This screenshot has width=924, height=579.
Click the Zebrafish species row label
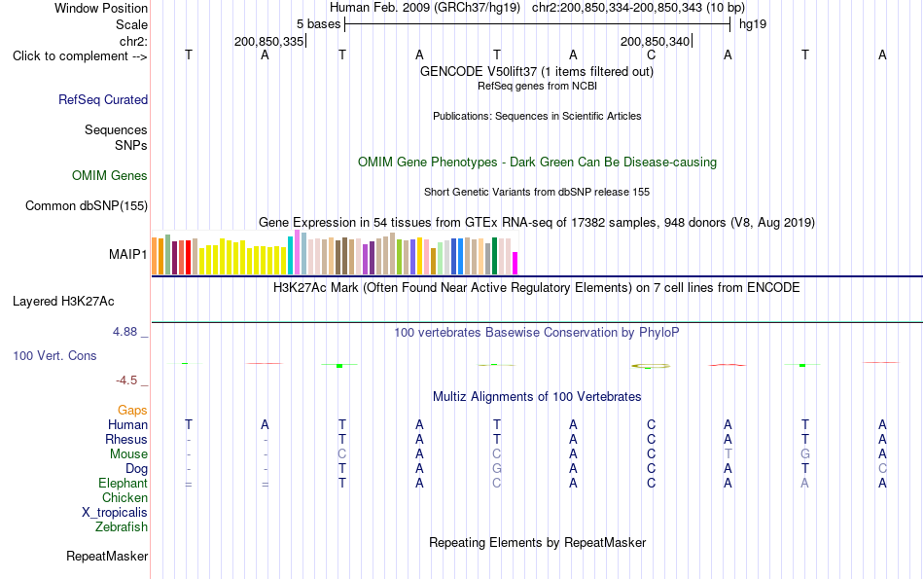[x=122, y=526]
